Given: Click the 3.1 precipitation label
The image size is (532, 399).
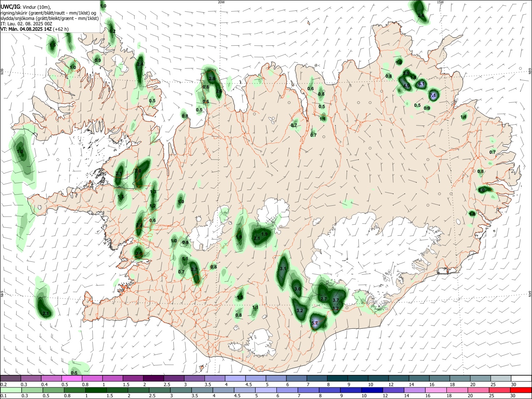Looking at the screenshot, I should pyautogui.click(x=283, y=269).
